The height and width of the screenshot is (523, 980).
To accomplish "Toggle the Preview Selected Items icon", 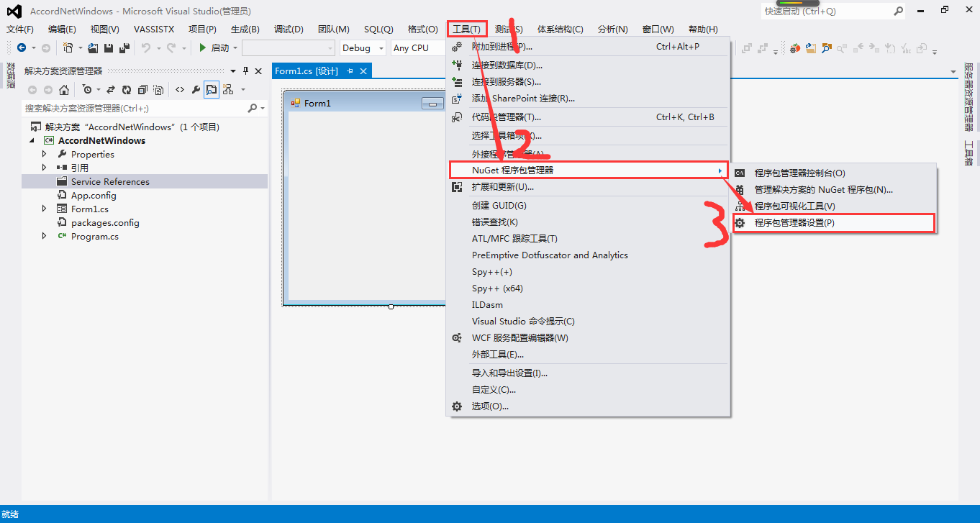I will [212, 90].
